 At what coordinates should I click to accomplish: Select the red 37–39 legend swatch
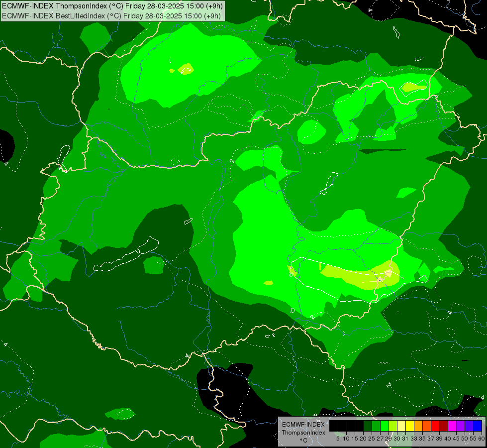[435, 426]
